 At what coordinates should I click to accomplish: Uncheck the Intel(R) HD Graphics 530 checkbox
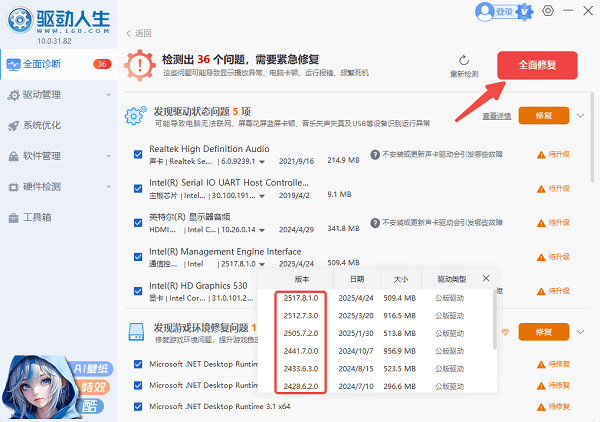coord(138,292)
